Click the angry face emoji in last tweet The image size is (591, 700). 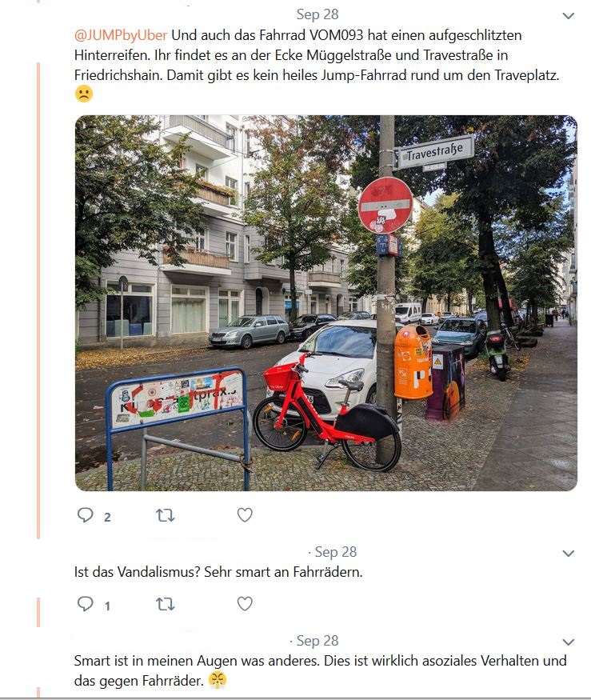pyautogui.click(x=218, y=680)
